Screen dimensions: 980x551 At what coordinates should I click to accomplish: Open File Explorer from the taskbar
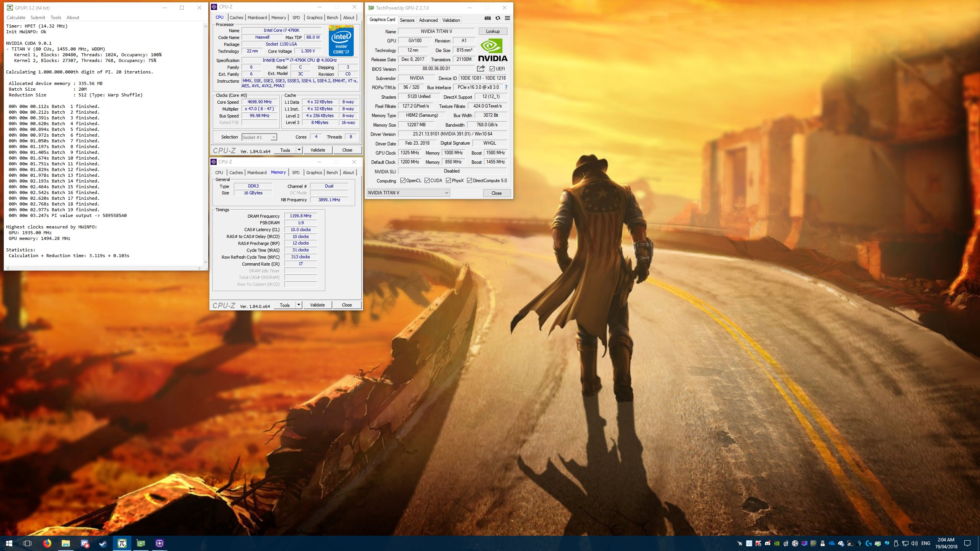tap(65, 543)
